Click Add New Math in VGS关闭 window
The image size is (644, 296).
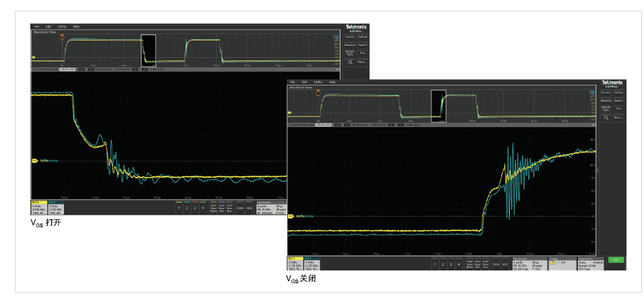[470, 264]
